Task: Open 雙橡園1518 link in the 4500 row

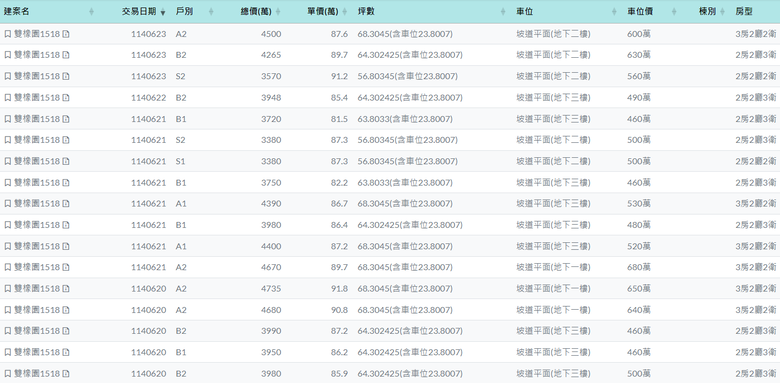Action: pos(37,34)
